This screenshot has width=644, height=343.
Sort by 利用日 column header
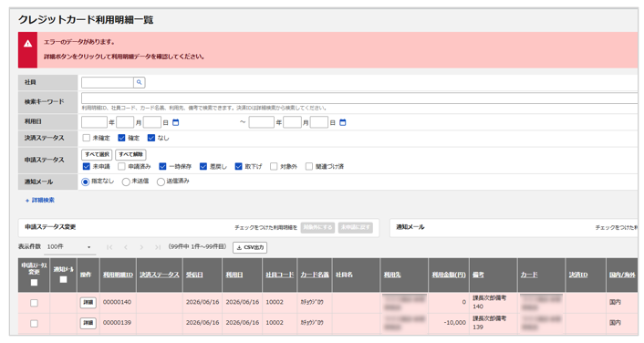[234, 275]
